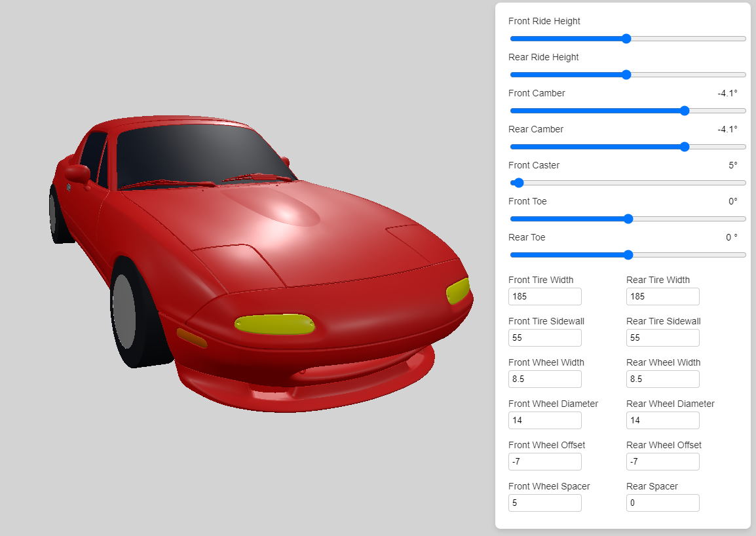Screen dimensions: 756x536
Task: Click the Front Wheel Spacer field
Action: click(x=544, y=503)
